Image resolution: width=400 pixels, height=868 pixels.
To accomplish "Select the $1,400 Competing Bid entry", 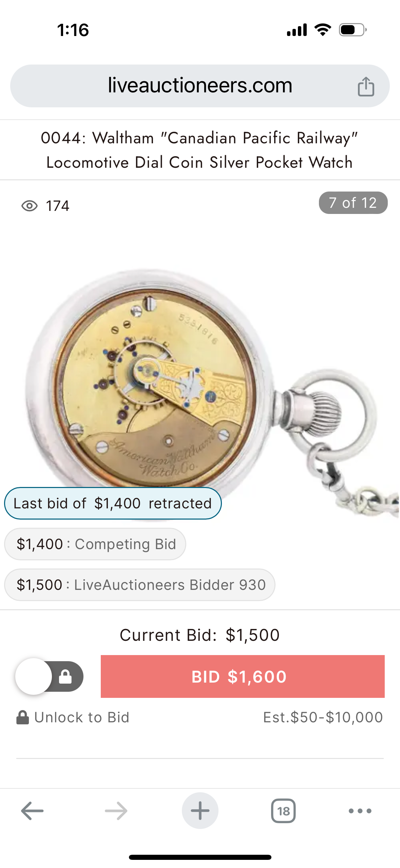I will click(95, 544).
